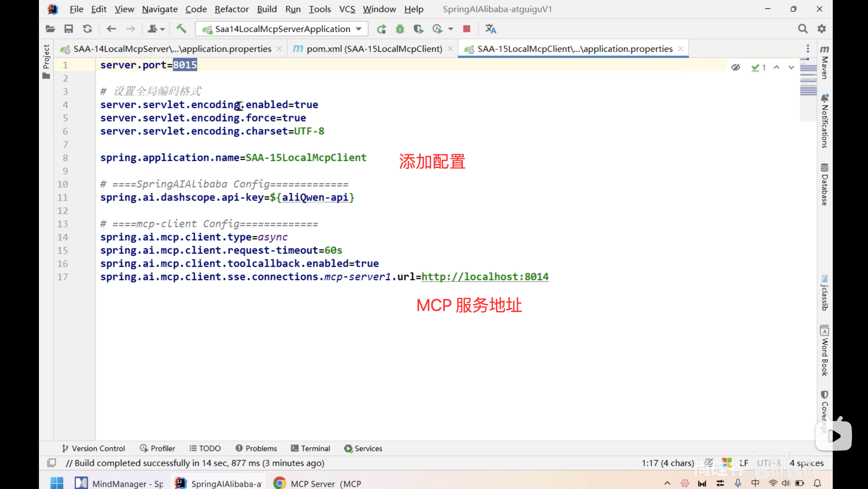Viewport: 868px width, 489px height.
Task: Open the Database tool window
Action: pos(824,184)
